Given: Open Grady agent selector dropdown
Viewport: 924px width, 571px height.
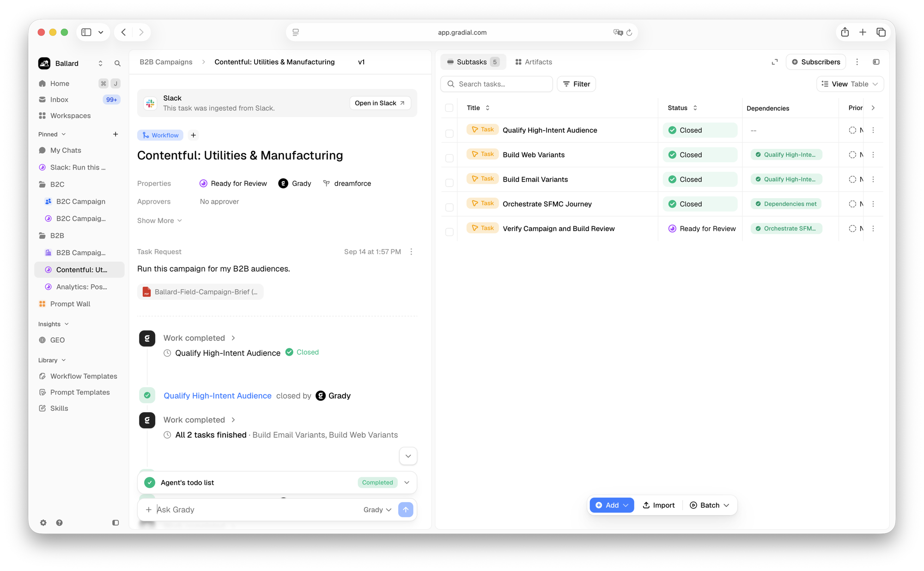Looking at the screenshot, I should [x=377, y=510].
